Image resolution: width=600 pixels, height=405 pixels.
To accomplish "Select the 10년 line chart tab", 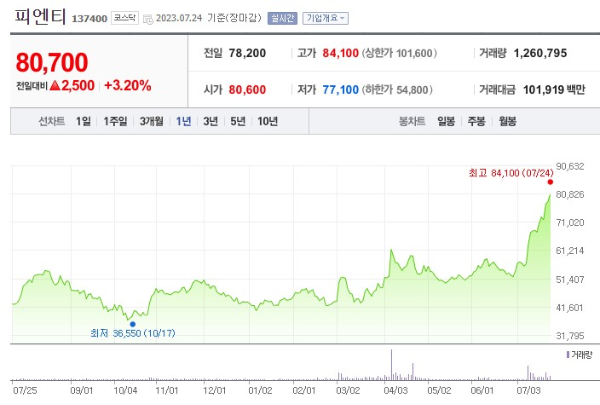I will pos(267,121).
